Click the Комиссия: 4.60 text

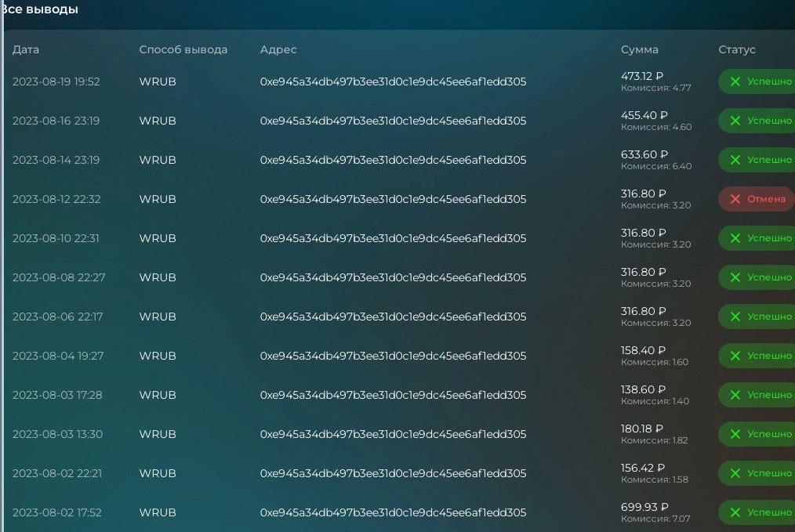click(x=656, y=127)
